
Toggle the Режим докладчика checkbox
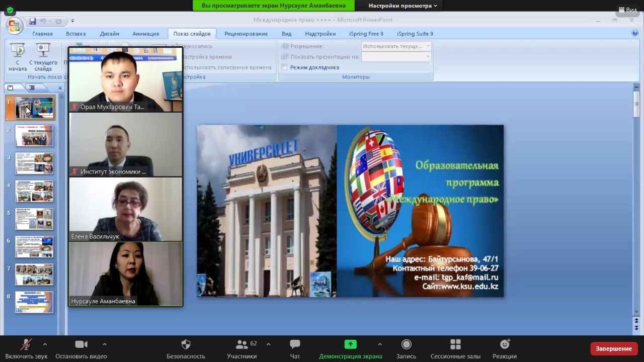285,67
